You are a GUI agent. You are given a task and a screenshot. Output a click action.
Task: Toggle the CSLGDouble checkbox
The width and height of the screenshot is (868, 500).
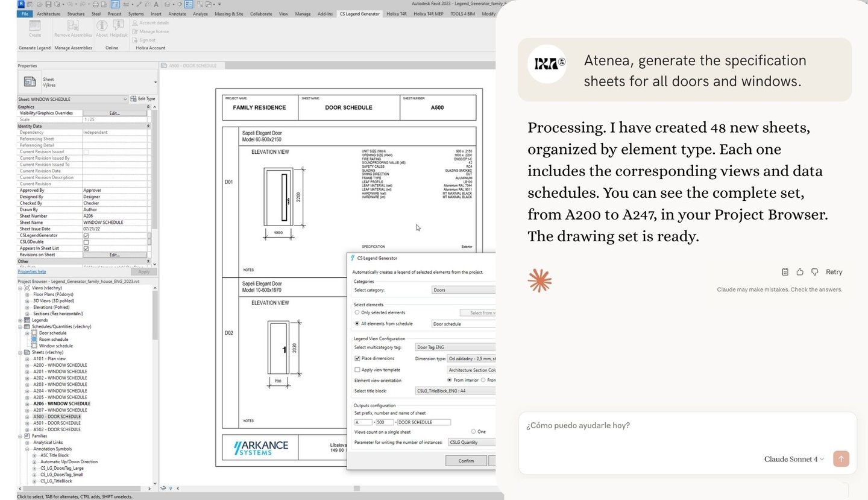point(86,242)
